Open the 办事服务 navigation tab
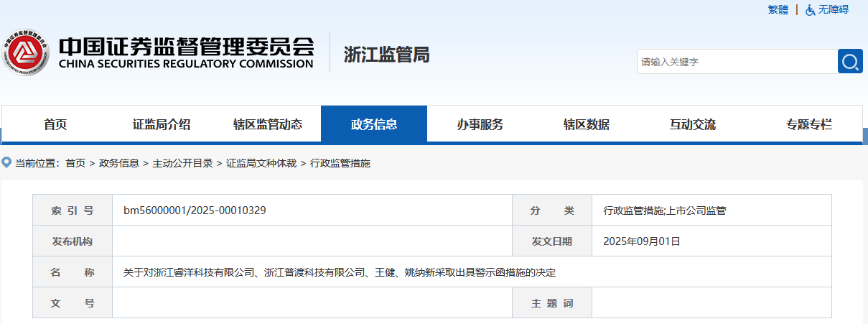This screenshot has height=324, width=868. [480, 124]
